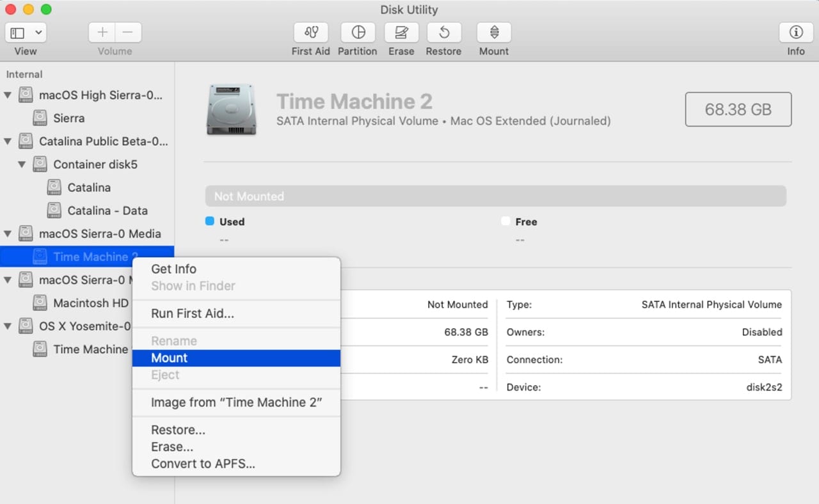
Task: Open the Partition tool
Action: [357, 33]
